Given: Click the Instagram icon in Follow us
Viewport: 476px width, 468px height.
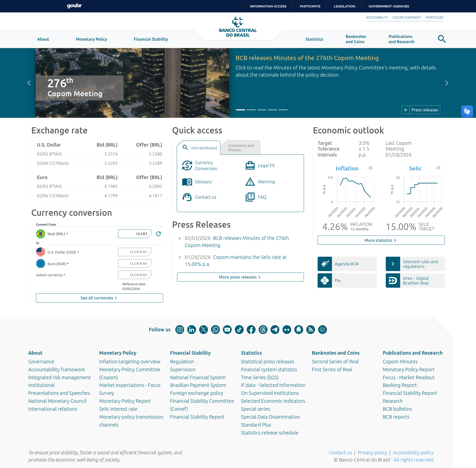Looking at the screenshot, I should point(179,330).
